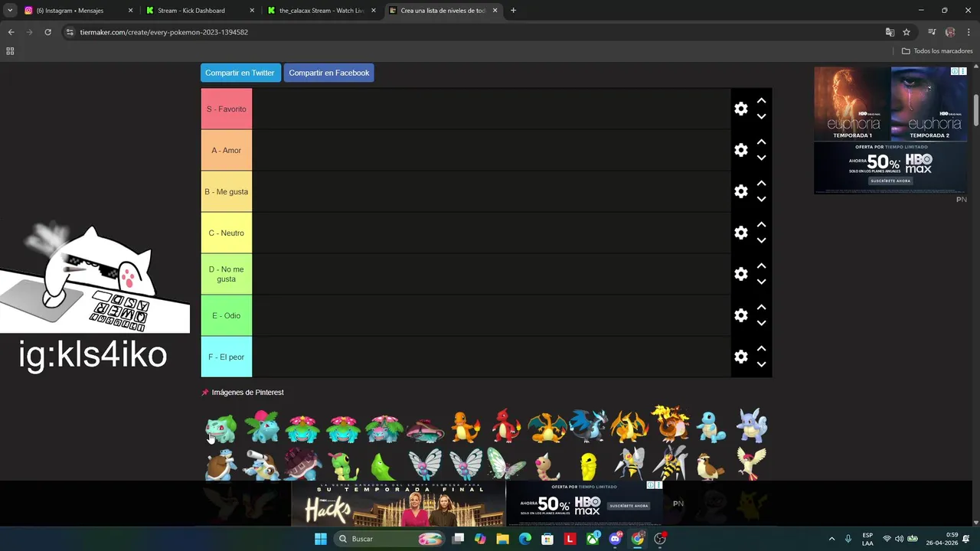Move B - Me gusta tier up with arrow

[761, 183]
